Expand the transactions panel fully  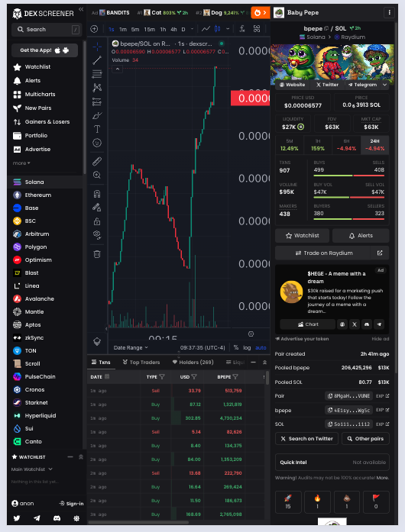pyautogui.click(x=264, y=363)
